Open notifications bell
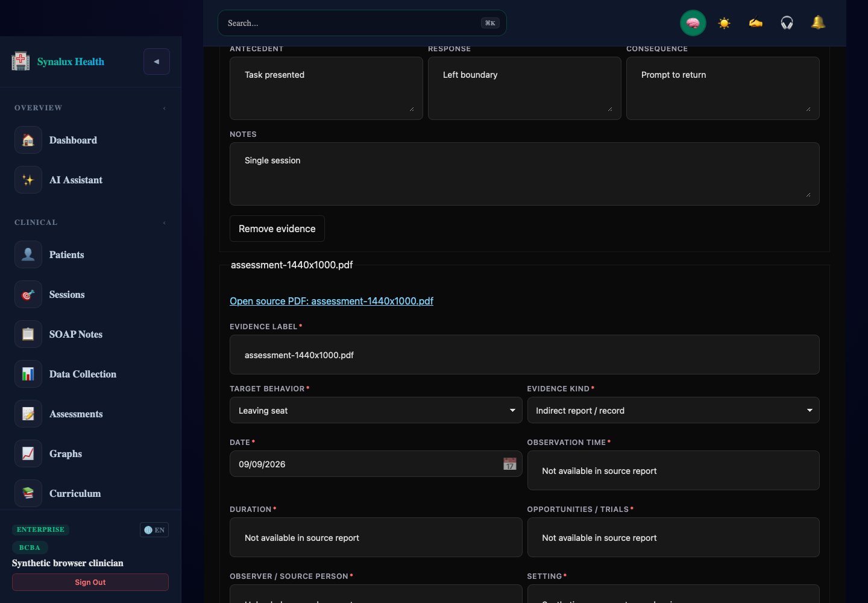 (x=818, y=23)
